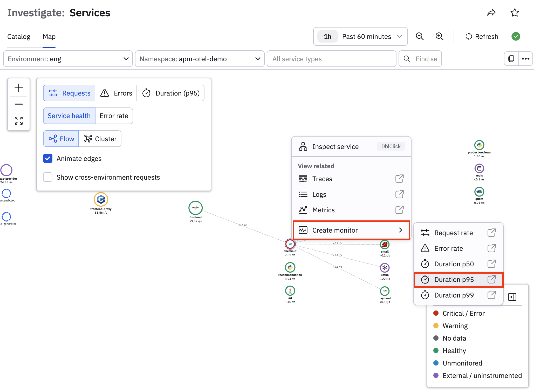This screenshot has height=392, width=534.
Task: Click the No data legend entry
Action: click(450, 338)
